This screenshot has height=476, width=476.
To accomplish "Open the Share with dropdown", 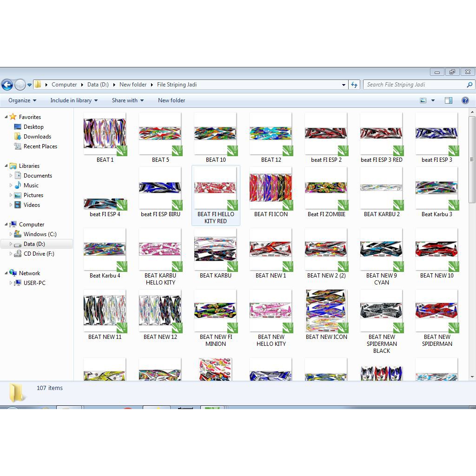I will pos(127,100).
